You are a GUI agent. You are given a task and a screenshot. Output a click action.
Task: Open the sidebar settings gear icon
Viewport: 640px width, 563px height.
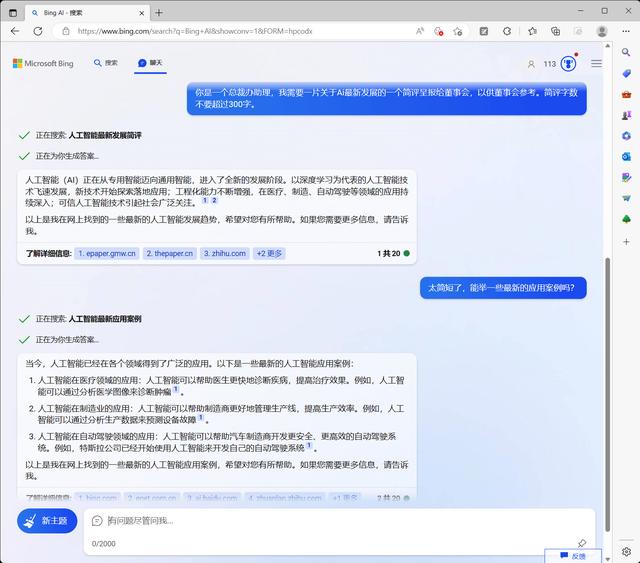[627, 552]
